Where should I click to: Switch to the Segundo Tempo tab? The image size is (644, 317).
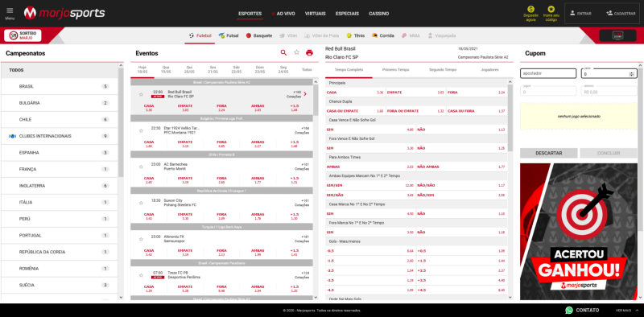[442, 70]
